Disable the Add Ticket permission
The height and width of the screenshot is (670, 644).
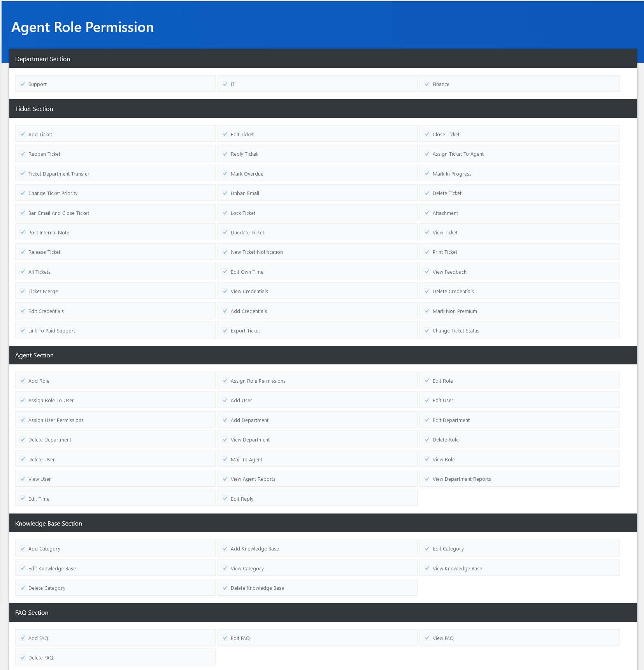pyautogui.click(x=23, y=134)
